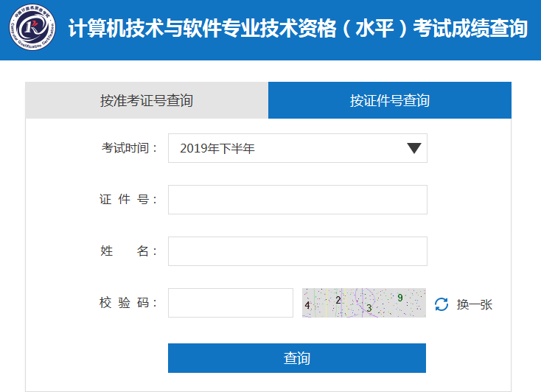Select the 按证件号查询 tab

[x=389, y=100]
